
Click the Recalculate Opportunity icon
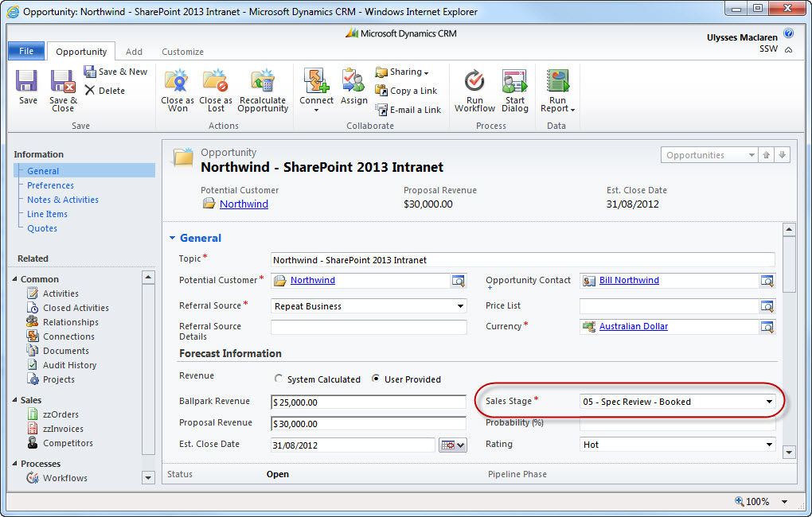[263, 82]
